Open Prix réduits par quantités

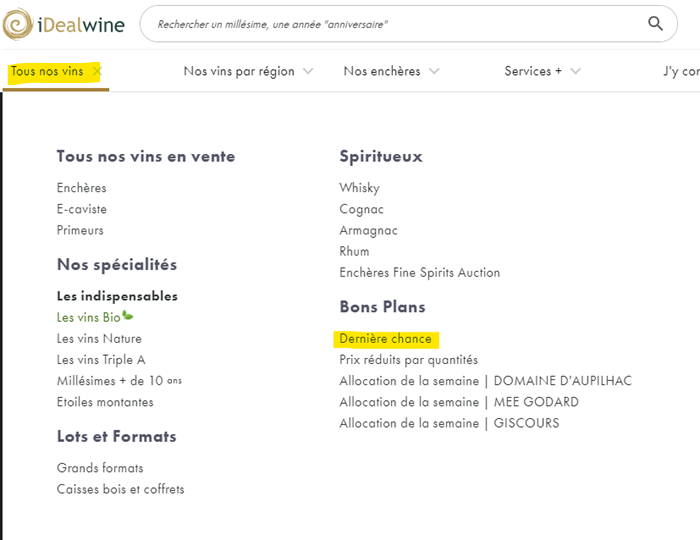point(408,360)
